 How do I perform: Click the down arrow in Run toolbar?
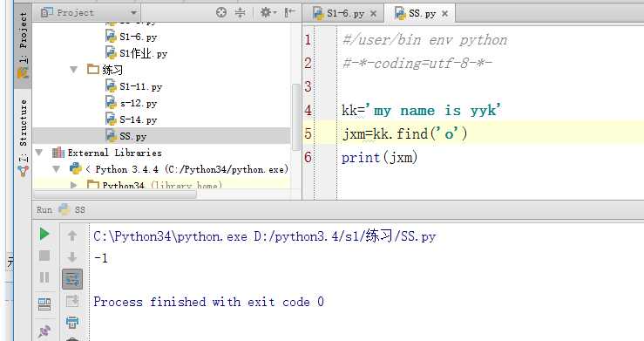coord(72,256)
